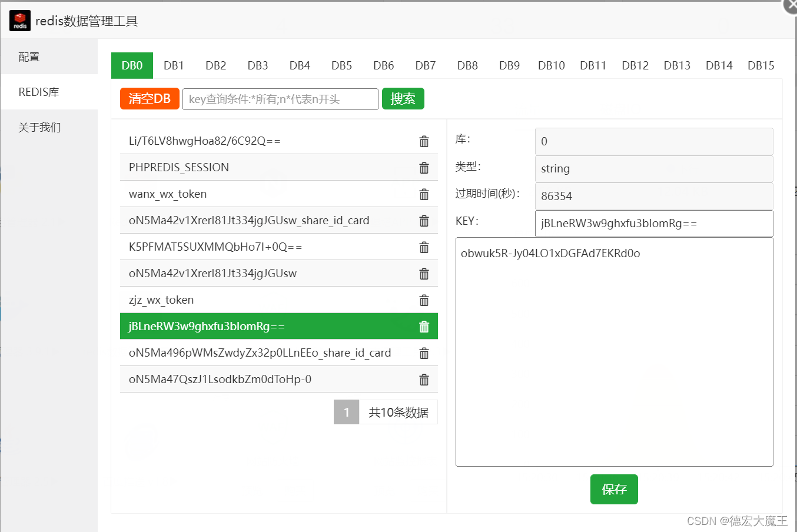Switch to DB8
This screenshot has height=532, width=797.
point(467,65)
